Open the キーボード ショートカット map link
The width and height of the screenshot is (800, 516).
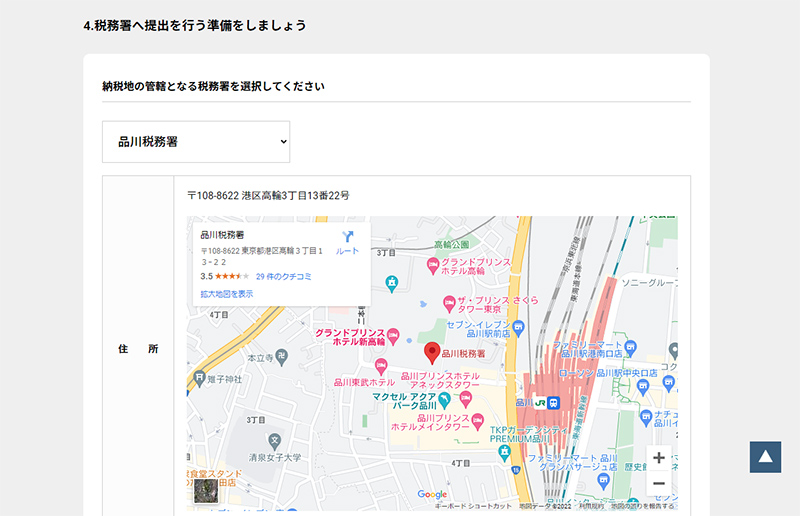473,506
